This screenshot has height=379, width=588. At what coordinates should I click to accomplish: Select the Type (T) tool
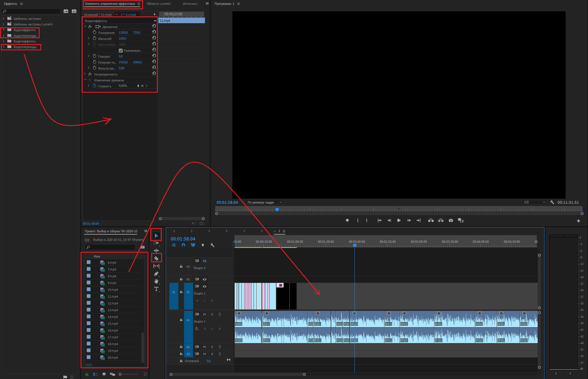[x=156, y=289]
